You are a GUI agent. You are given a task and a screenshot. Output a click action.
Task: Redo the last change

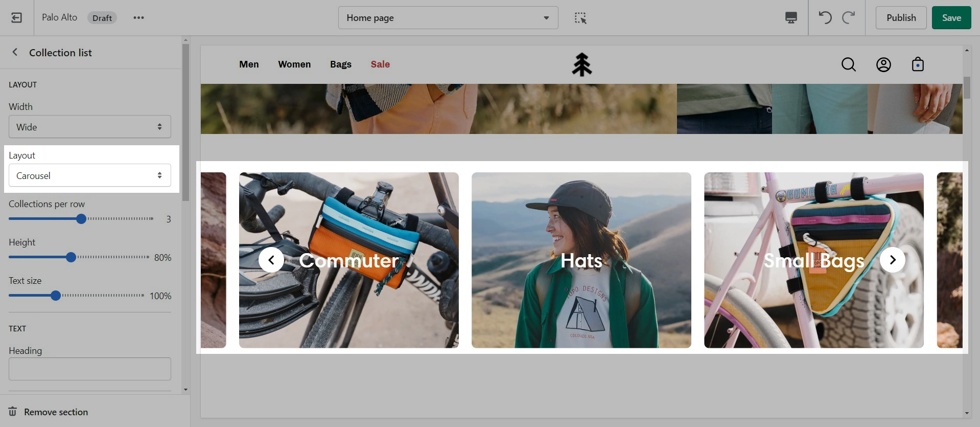click(x=848, y=18)
